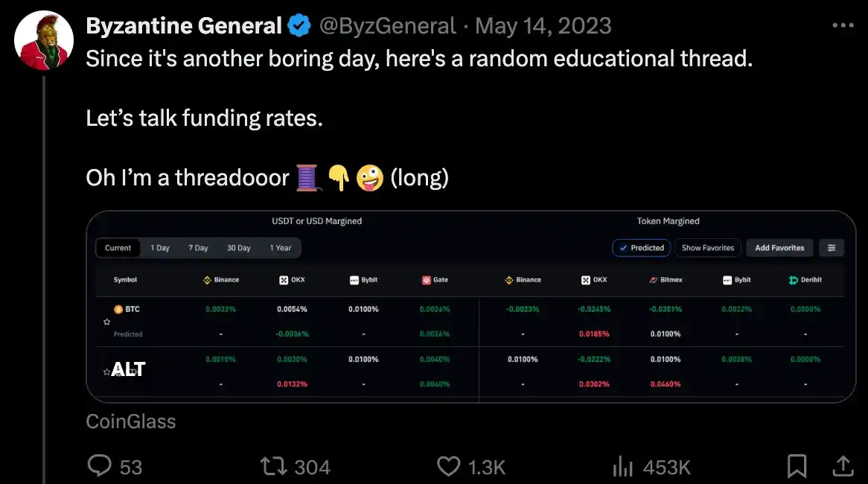
Task: Open the three-dot more options menu
Action: [842, 25]
